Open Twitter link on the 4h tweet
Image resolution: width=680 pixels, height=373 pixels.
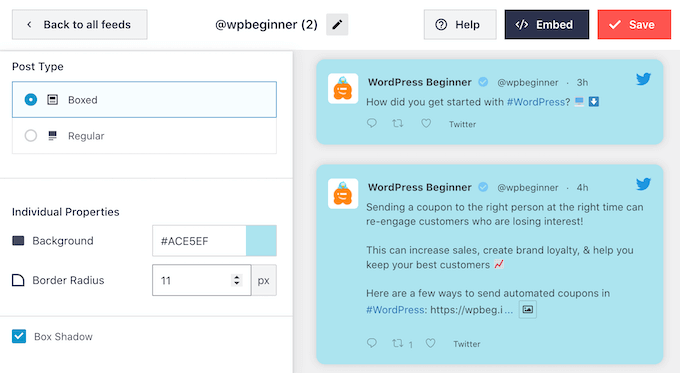point(467,344)
